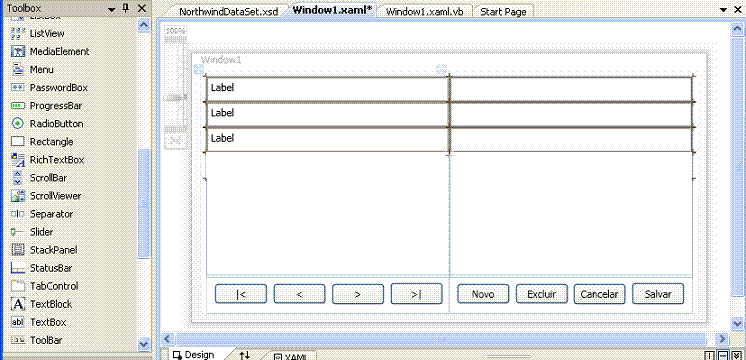Image resolution: width=746 pixels, height=360 pixels.
Task: Click the horizontal split view icon
Action: [x=723, y=355]
